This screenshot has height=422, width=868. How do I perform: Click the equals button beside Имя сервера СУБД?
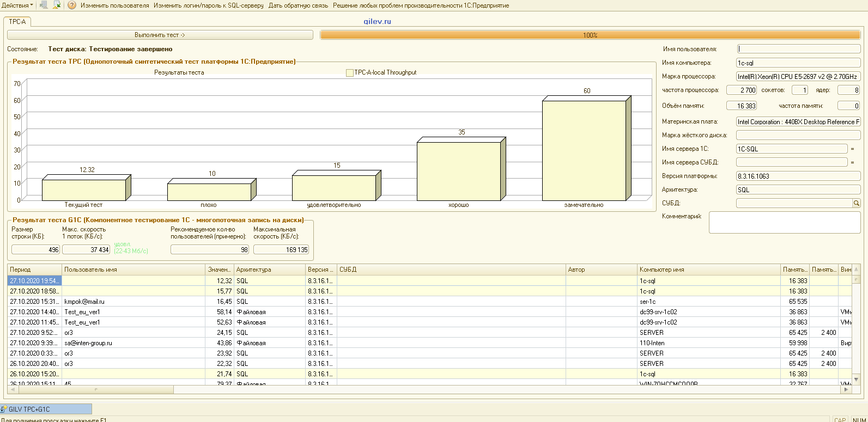(x=853, y=162)
